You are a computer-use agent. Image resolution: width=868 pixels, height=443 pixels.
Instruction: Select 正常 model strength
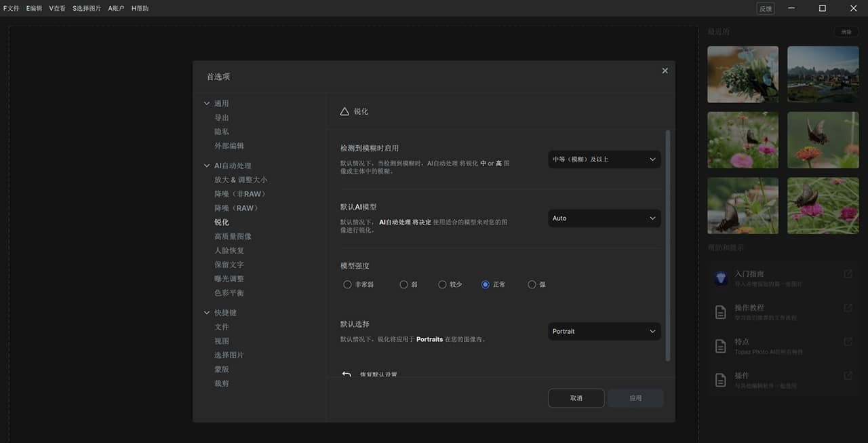(x=486, y=284)
